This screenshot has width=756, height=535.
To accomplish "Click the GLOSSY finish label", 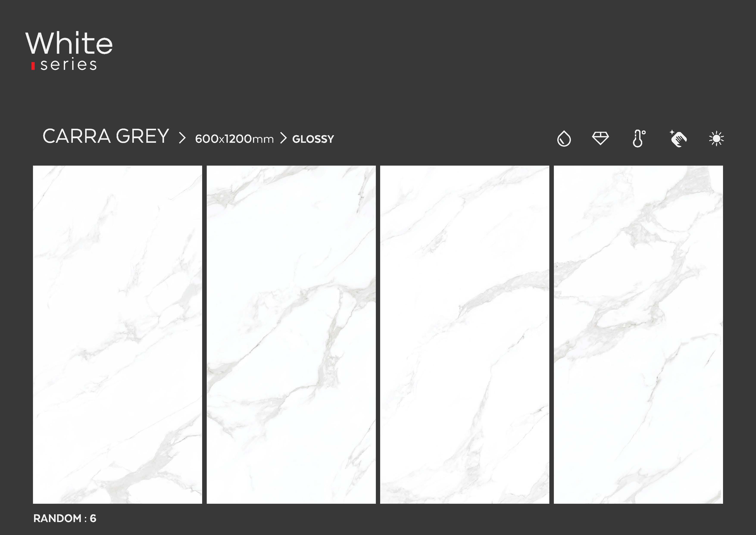I will (313, 139).
